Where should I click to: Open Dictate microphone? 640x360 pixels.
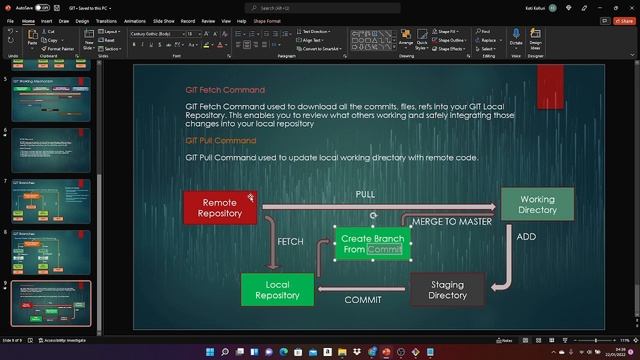tap(516, 37)
